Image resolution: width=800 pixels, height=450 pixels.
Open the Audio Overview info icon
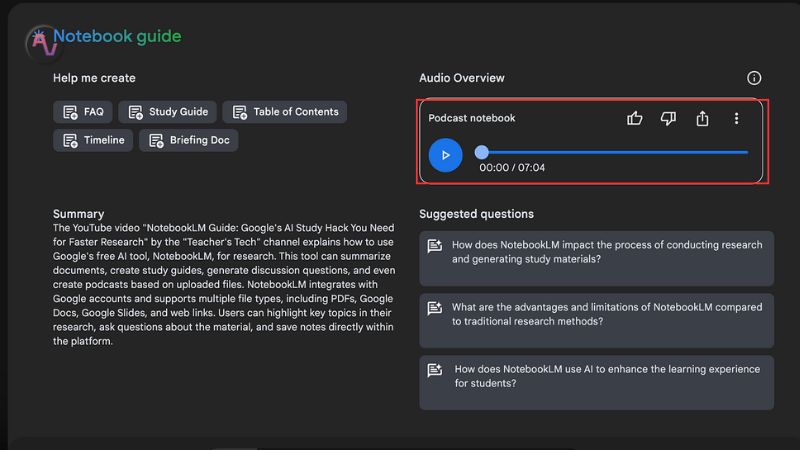click(754, 78)
